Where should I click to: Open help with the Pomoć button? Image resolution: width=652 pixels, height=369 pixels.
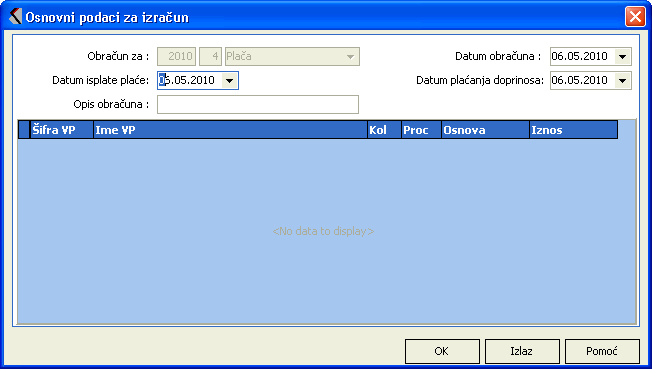(602, 351)
